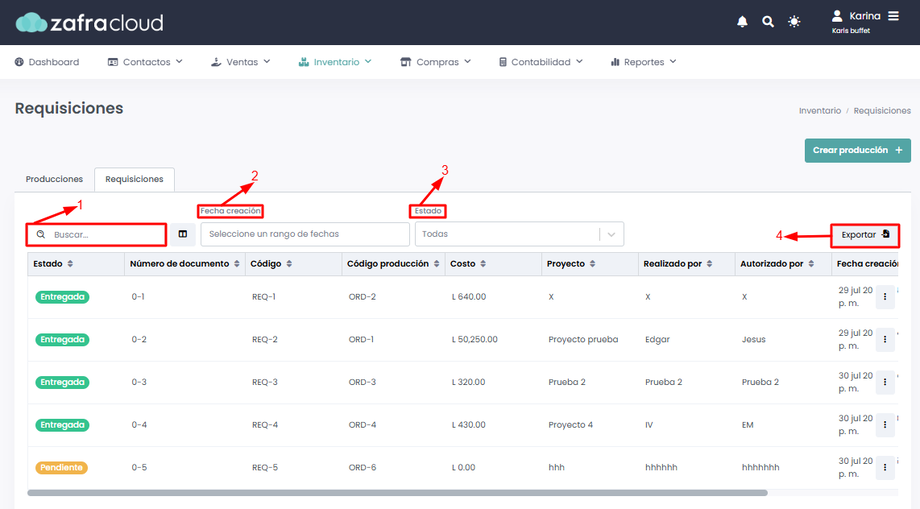Open three-dot menu for REQ-5 row

885,467
